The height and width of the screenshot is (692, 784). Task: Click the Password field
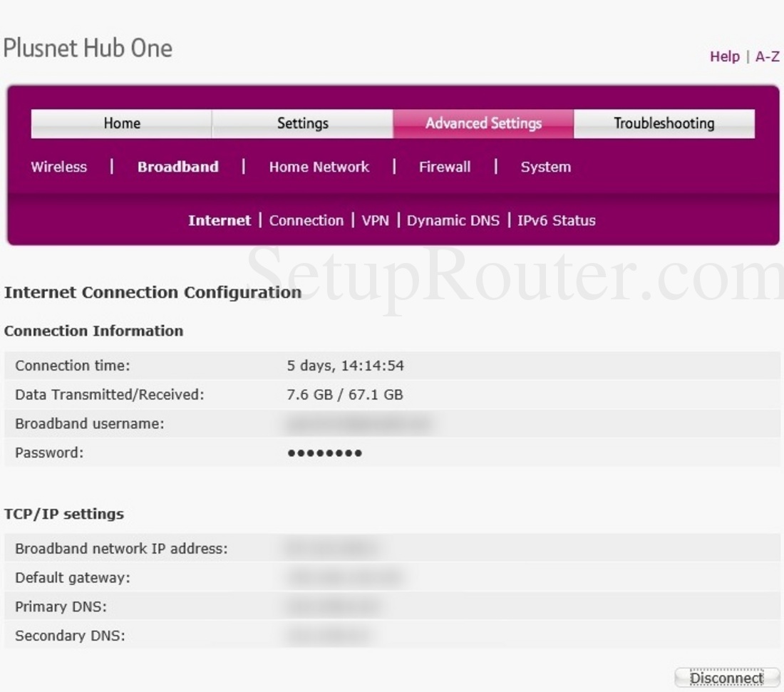324,453
